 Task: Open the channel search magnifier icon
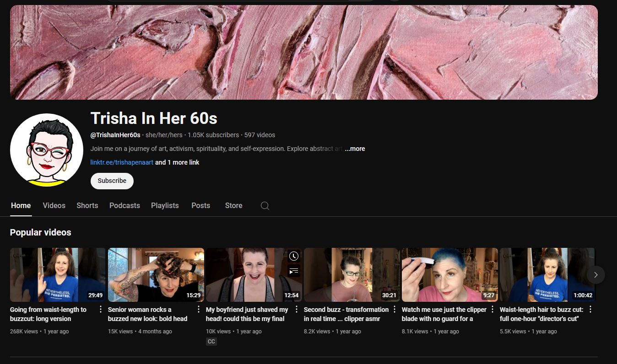[x=265, y=206]
